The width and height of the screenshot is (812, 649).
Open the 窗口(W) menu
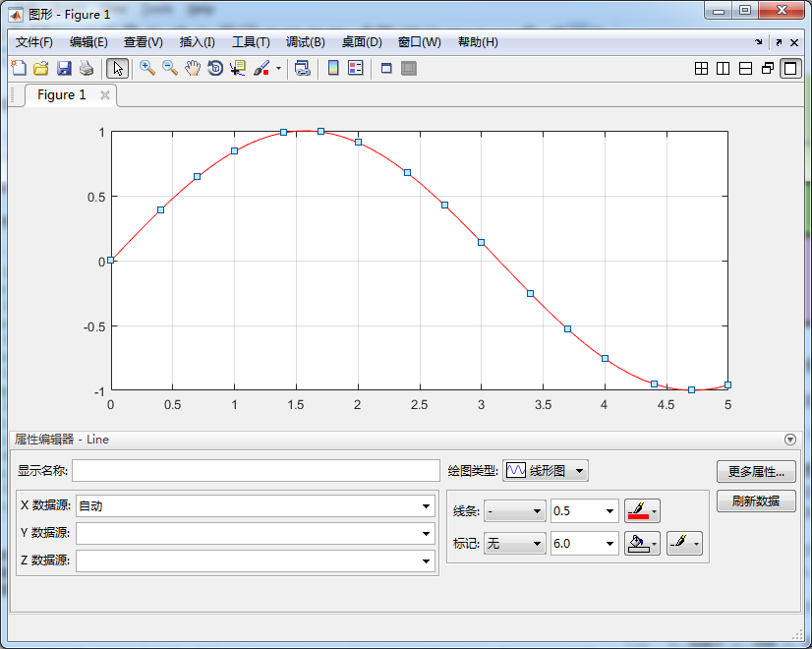pyautogui.click(x=419, y=42)
